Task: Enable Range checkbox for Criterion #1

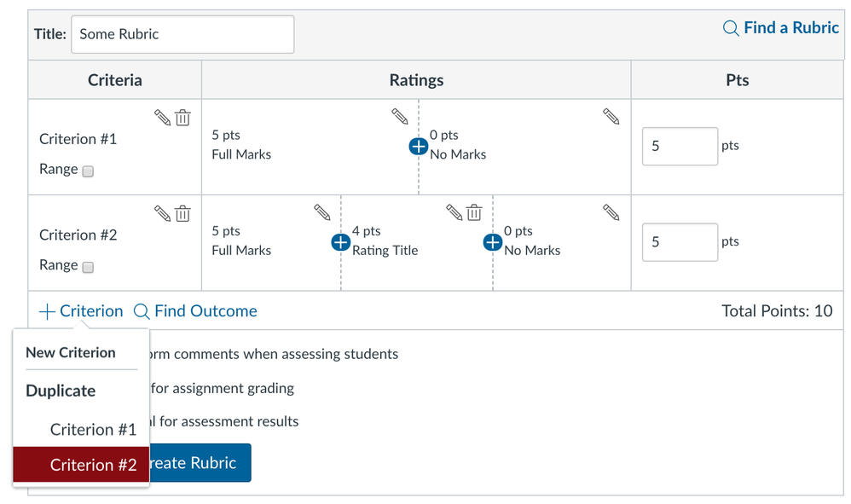Action: 88,171
